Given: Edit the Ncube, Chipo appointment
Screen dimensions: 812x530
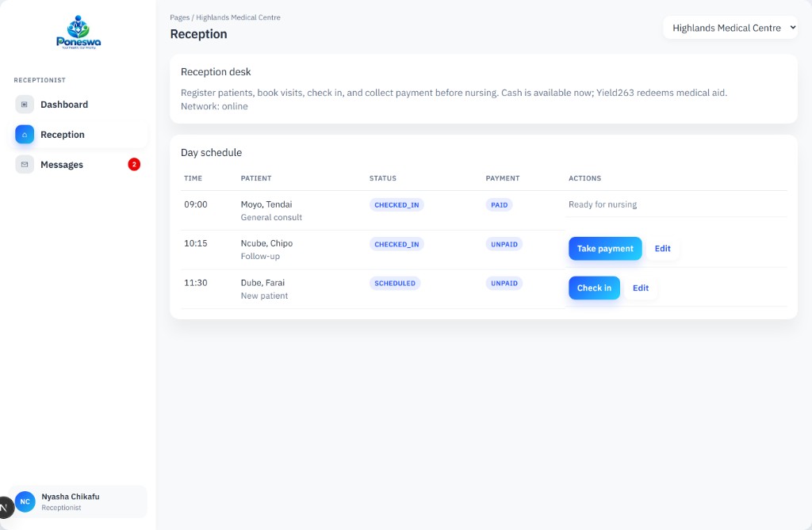Looking at the screenshot, I should pyautogui.click(x=662, y=249).
